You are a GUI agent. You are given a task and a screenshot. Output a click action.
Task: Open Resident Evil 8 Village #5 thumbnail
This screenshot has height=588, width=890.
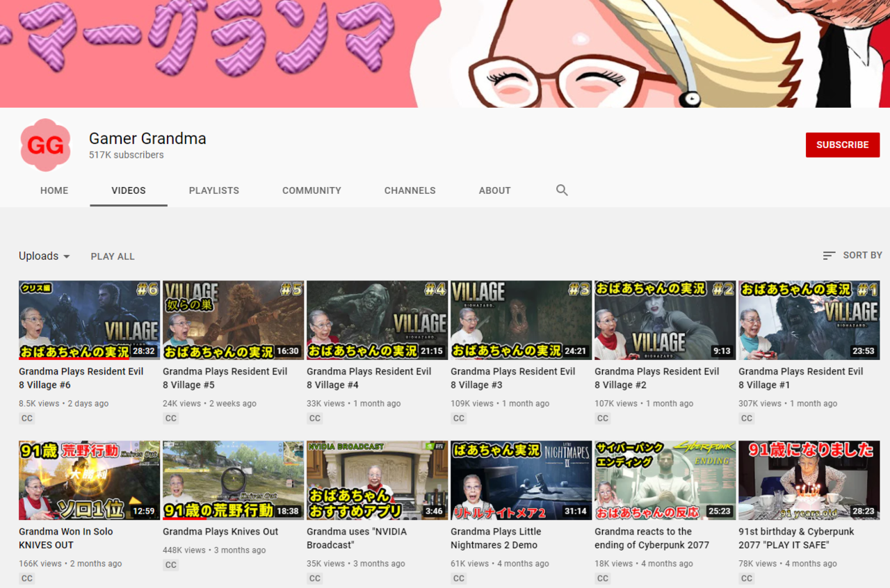coord(233,320)
